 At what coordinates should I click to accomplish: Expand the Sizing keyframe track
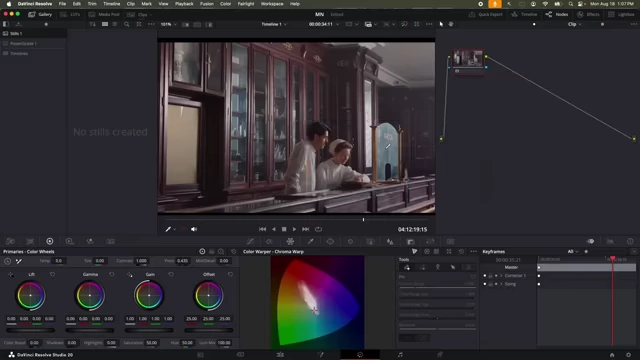[x=501, y=284]
